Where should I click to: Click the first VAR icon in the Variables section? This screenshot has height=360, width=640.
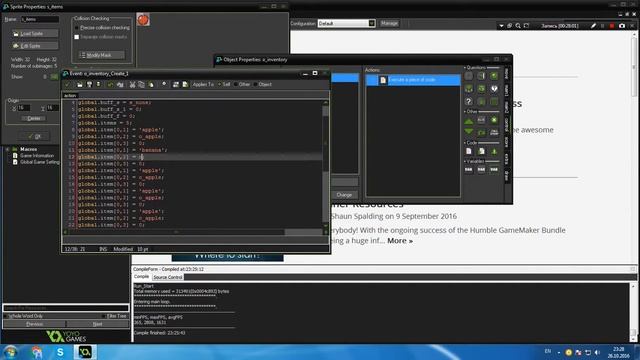[469, 169]
